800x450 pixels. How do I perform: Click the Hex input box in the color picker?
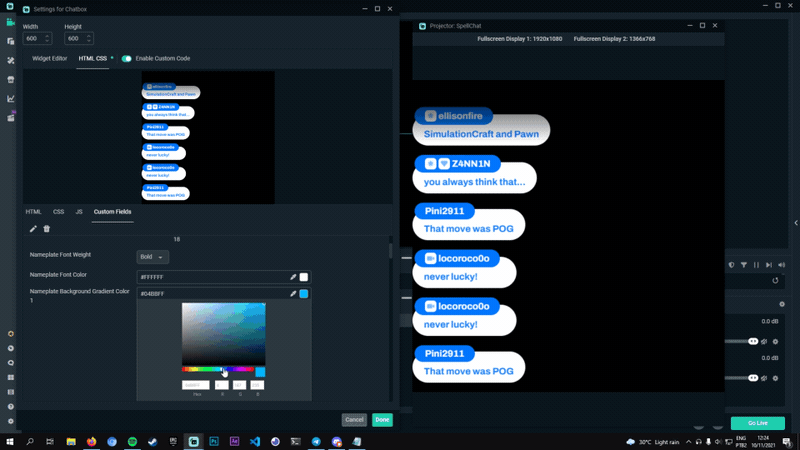click(x=196, y=385)
